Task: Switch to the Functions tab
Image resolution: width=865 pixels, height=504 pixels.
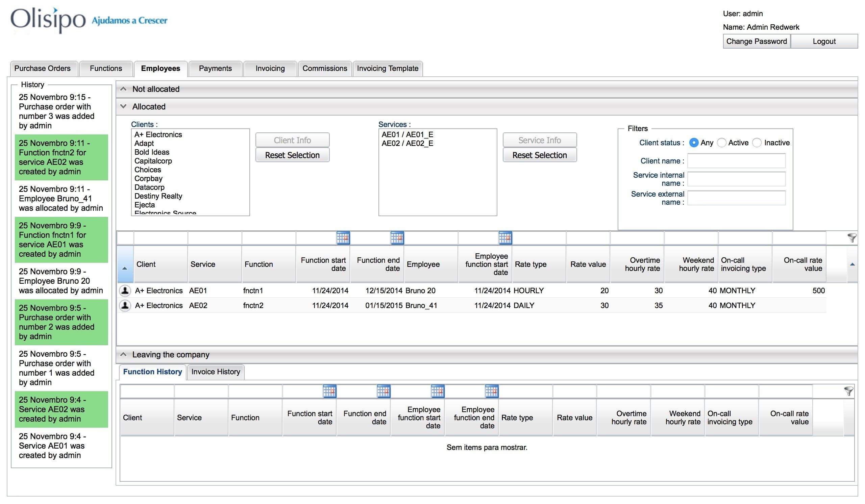Action: tap(106, 69)
